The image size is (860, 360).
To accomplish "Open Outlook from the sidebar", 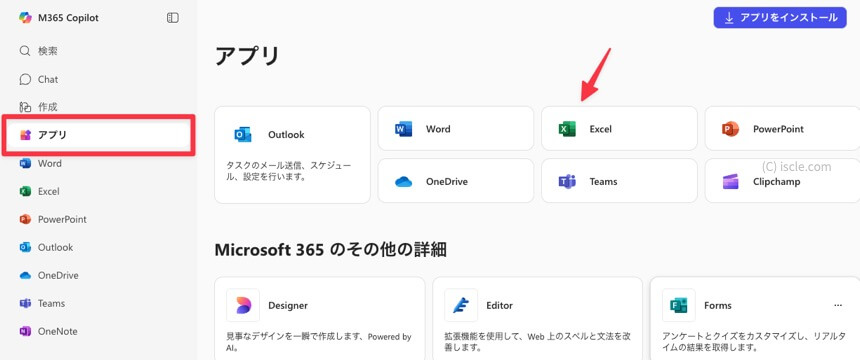I will (x=99, y=247).
